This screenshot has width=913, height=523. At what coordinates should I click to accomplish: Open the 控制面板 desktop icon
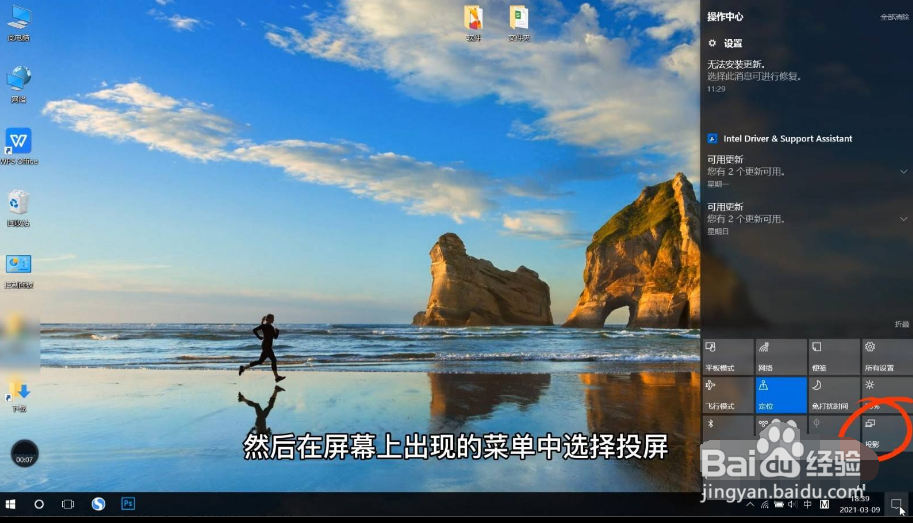[x=19, y=271]
